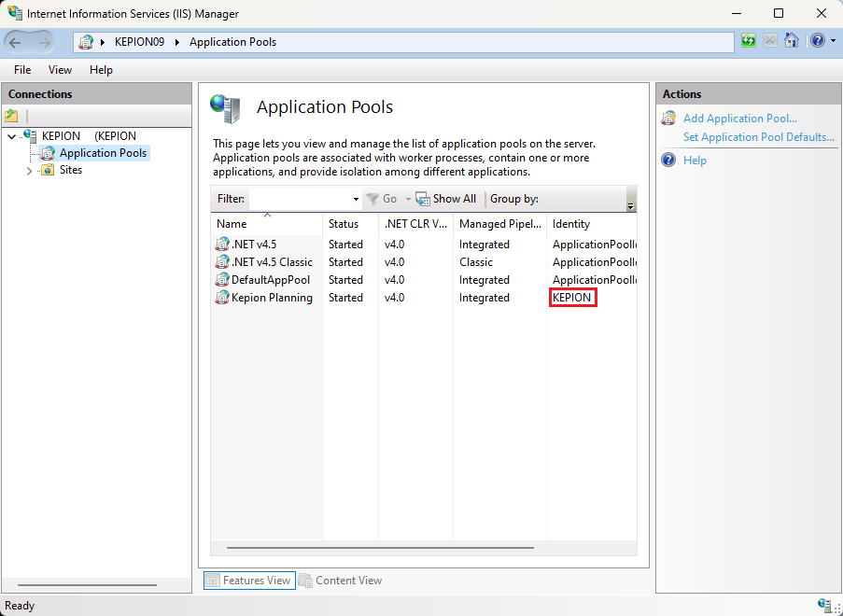Open the dropdown arrow beside the Help icon

833,41
